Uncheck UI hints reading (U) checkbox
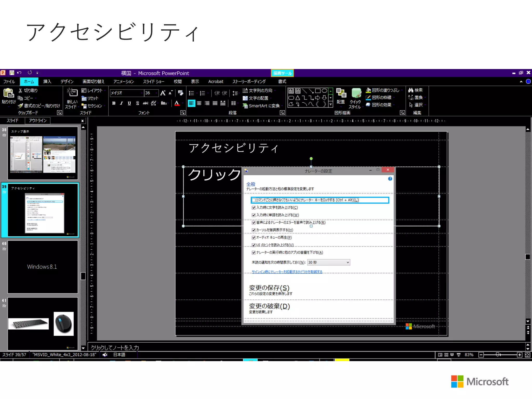 [x=254, y=245]
